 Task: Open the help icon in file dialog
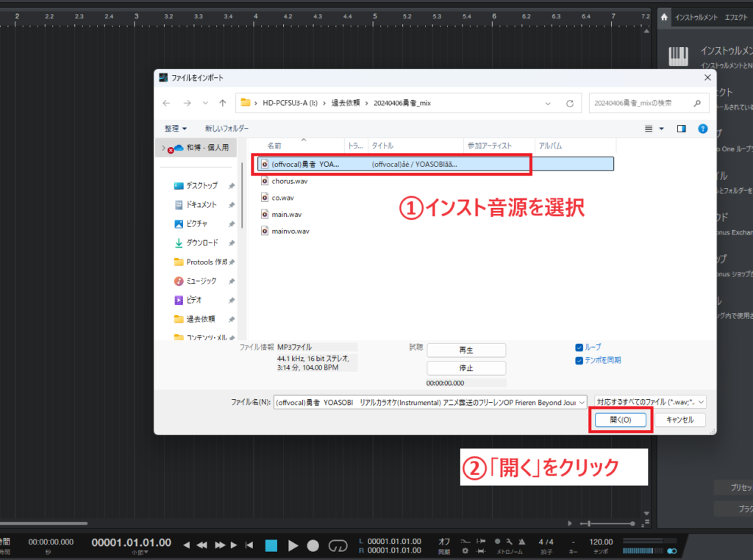[x=702, y=129]
